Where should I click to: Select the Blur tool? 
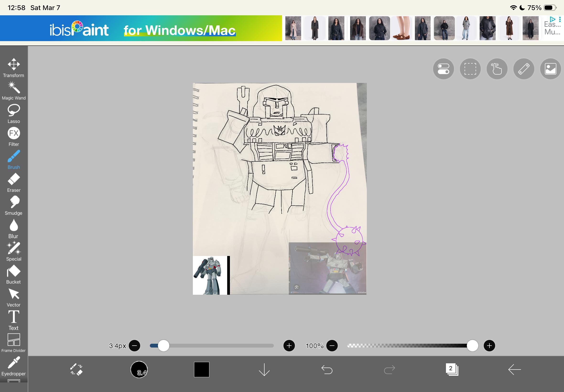pos(14,229)
